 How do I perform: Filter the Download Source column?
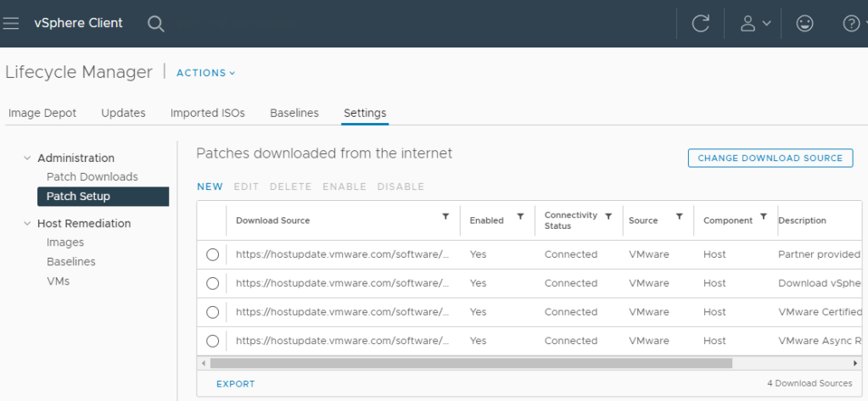pyautogui.click(x=445, y=217)
